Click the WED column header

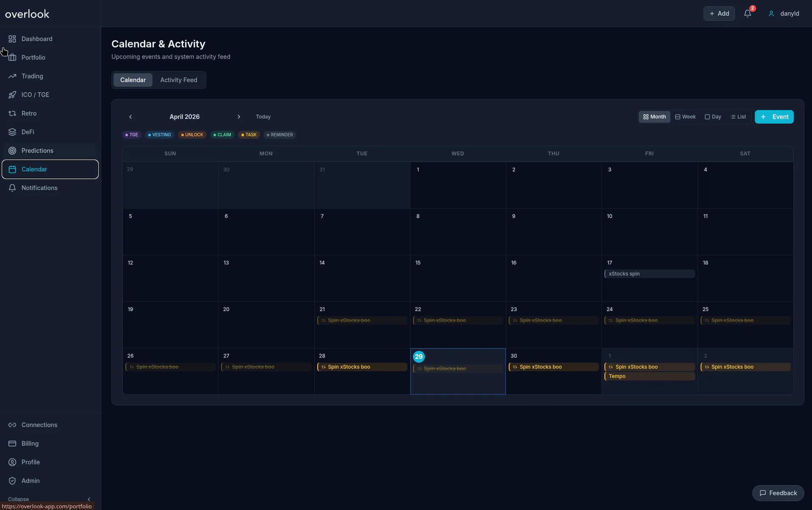457,154
